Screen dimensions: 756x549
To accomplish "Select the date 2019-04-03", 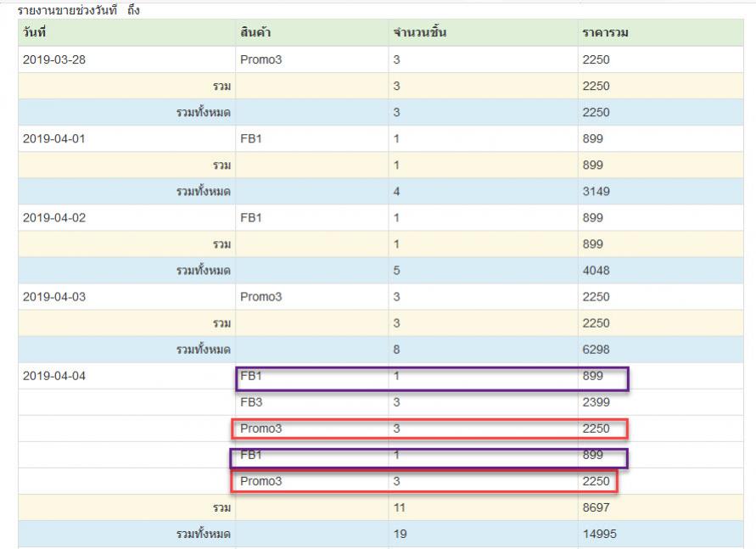I will (x=54, y=297).
